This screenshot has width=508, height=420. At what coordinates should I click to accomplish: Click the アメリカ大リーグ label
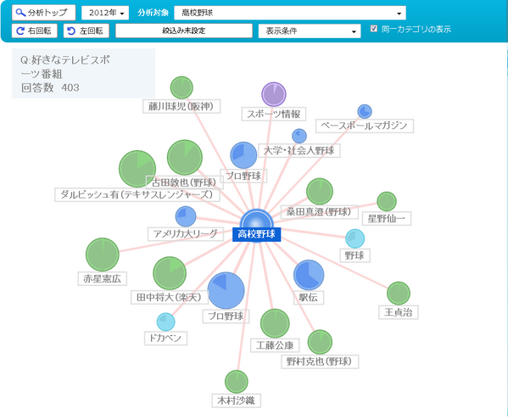click(x=186, y=233)
